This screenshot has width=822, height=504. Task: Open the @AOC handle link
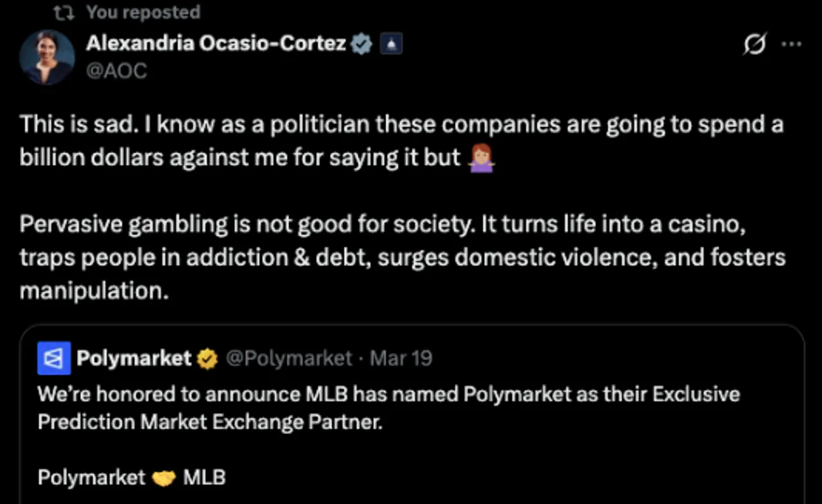click(x=116, y=70)
